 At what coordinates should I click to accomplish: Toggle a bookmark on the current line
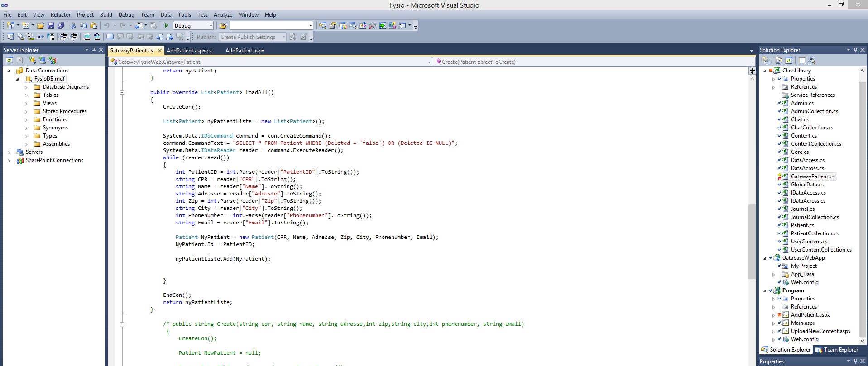110,37
